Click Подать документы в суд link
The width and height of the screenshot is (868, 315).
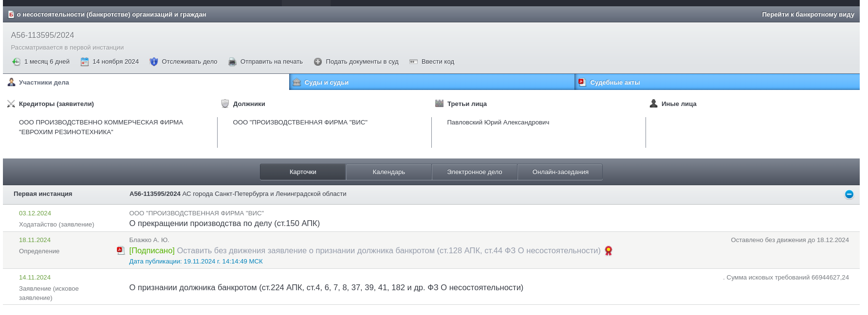point(362,62)
